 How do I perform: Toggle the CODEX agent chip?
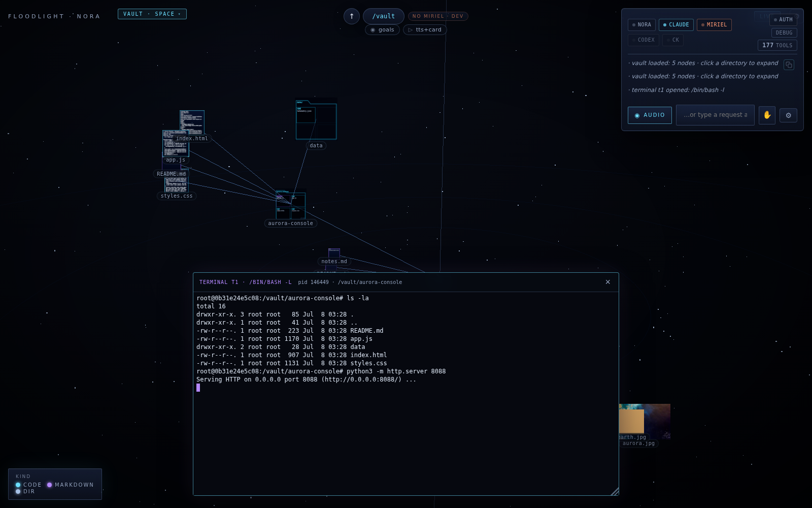coord(643,40)
